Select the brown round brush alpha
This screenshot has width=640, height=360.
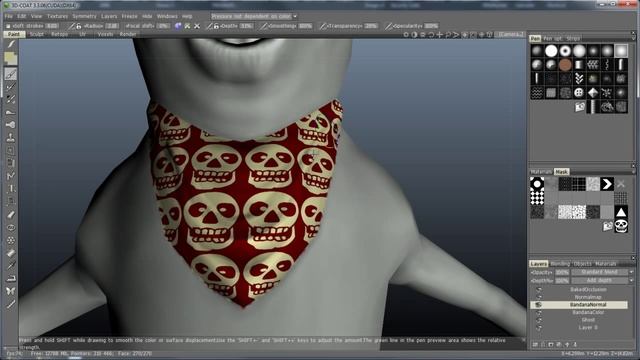565,64
